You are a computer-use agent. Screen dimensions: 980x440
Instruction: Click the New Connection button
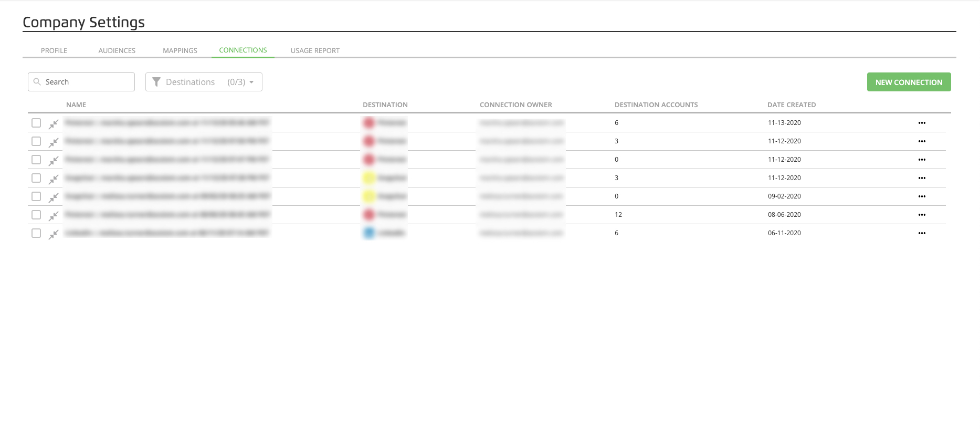(x=909, y=82)
